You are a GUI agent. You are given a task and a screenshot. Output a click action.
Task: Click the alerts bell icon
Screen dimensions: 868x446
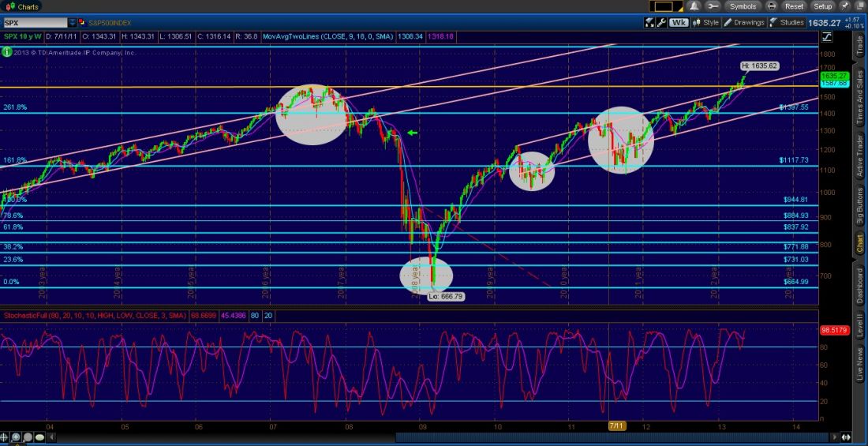[x=693, y=6]
